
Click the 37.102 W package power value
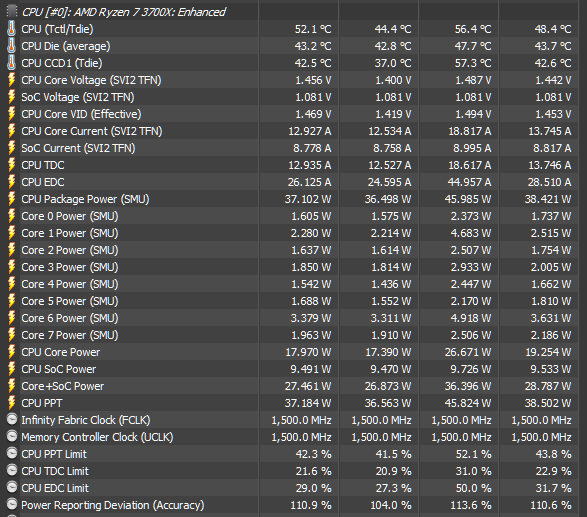point(308,200)
